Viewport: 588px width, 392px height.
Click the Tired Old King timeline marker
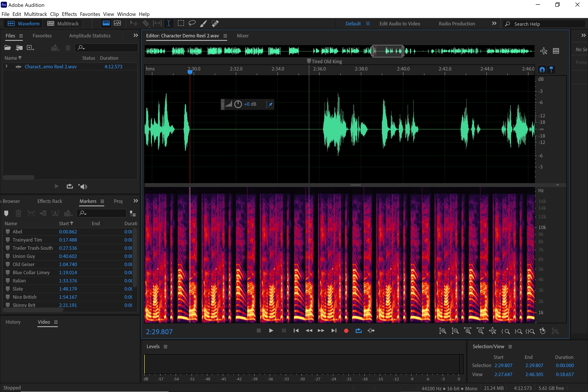[309, 61]
